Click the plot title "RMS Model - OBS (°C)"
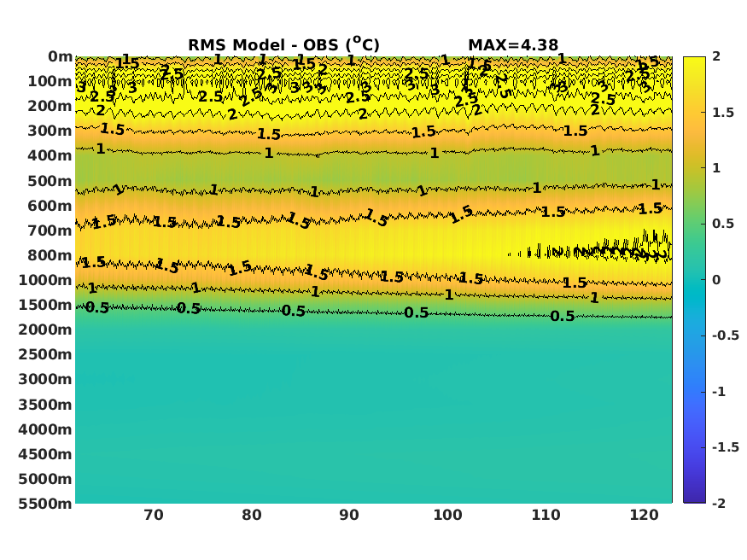Screen dimensions: 747x560 tap(284, 44)
